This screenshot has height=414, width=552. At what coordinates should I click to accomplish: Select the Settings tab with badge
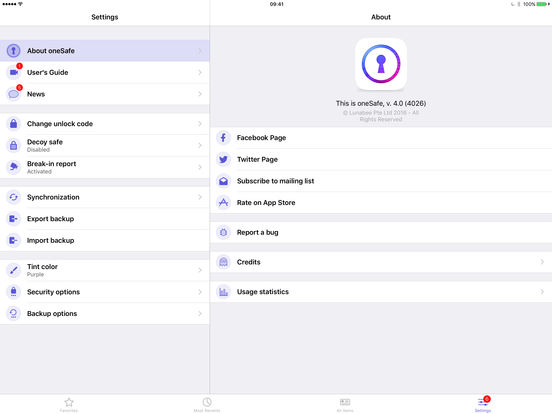click(x=483, y=404)
